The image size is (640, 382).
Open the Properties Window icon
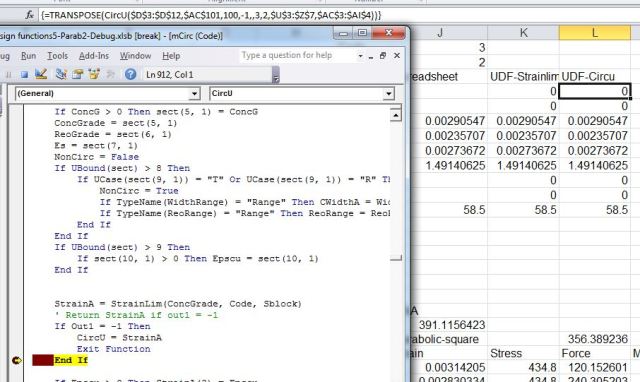coord(78,74)
